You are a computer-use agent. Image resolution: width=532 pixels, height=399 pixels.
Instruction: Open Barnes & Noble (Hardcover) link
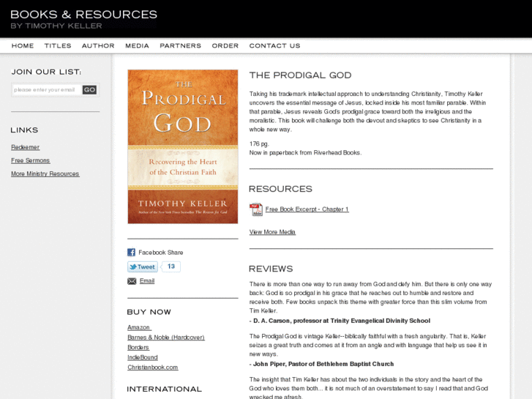(x=166, y=338)
